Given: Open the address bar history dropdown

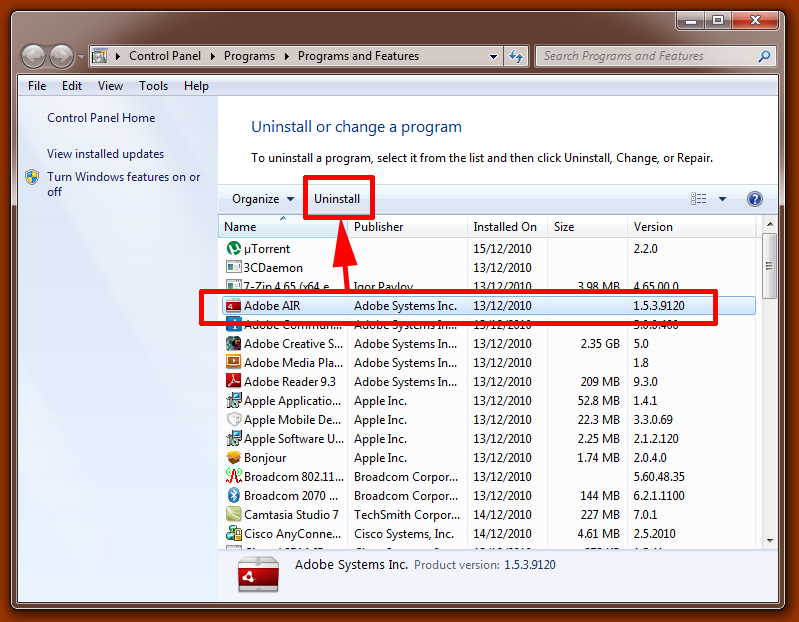Looking at the screenshot, I should pyautogui.click(x=493, y=57).
